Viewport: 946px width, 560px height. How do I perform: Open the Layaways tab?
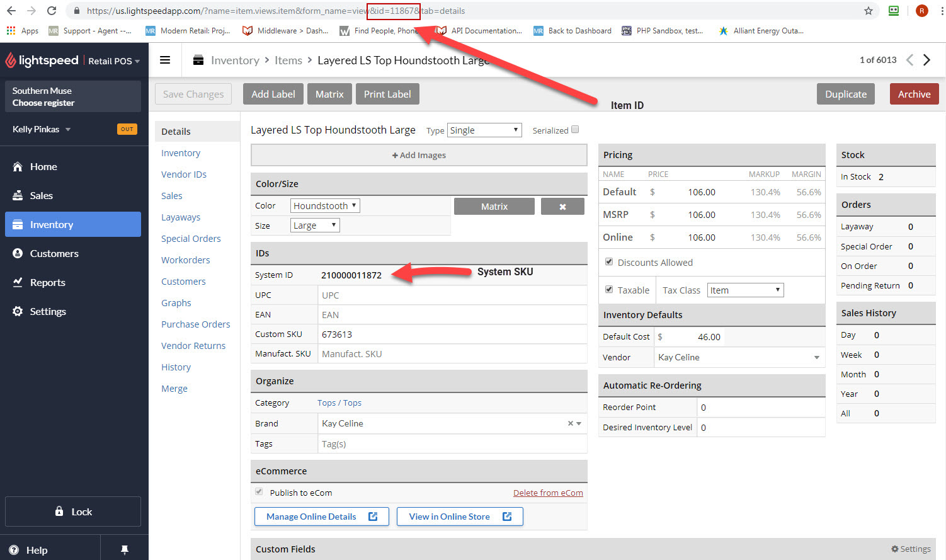point(181,217)
